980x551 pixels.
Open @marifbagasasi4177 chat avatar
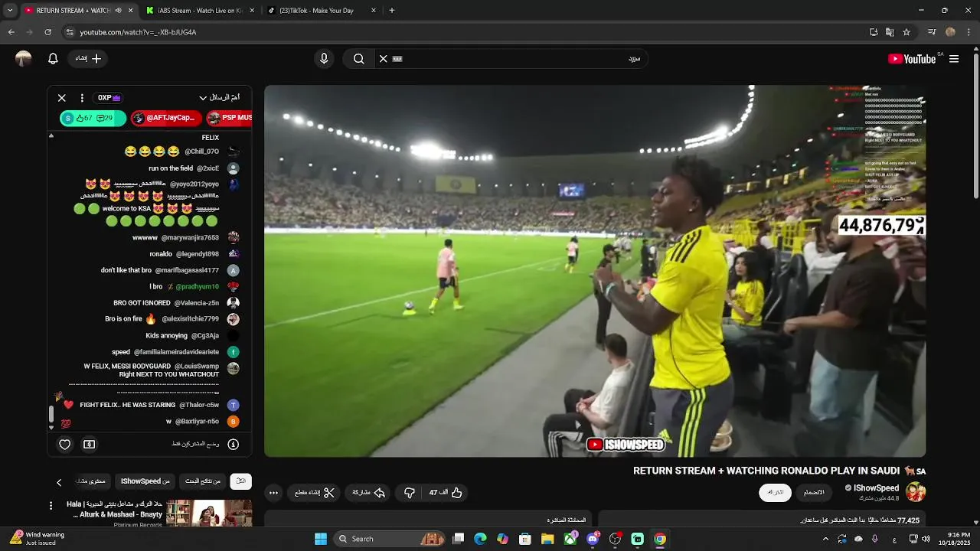pos(234,270)
